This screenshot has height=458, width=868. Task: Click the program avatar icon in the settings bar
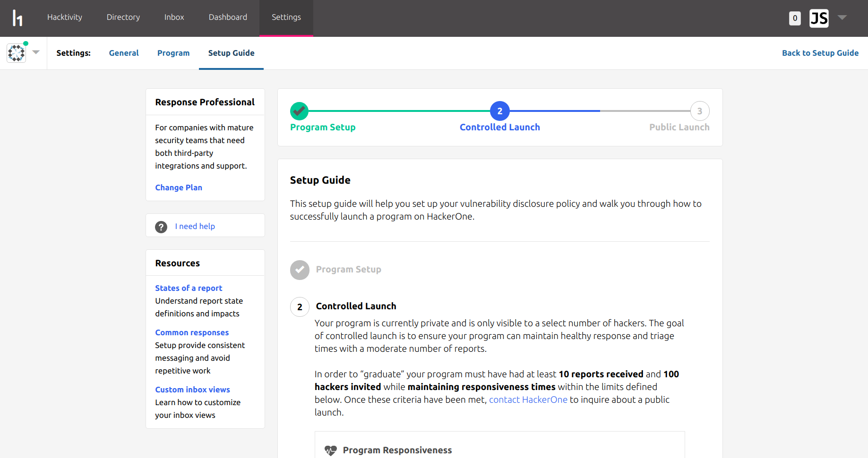click(x=17, y=53)
